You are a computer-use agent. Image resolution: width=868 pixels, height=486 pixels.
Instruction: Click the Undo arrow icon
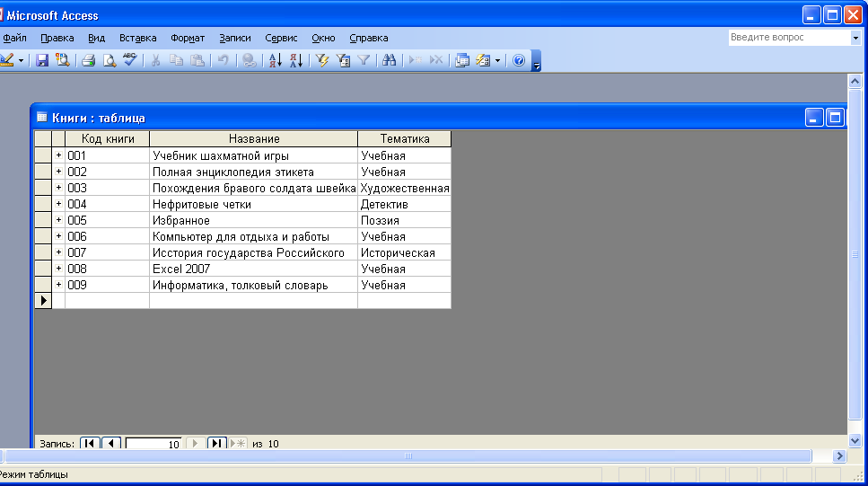tap(224, 60)
